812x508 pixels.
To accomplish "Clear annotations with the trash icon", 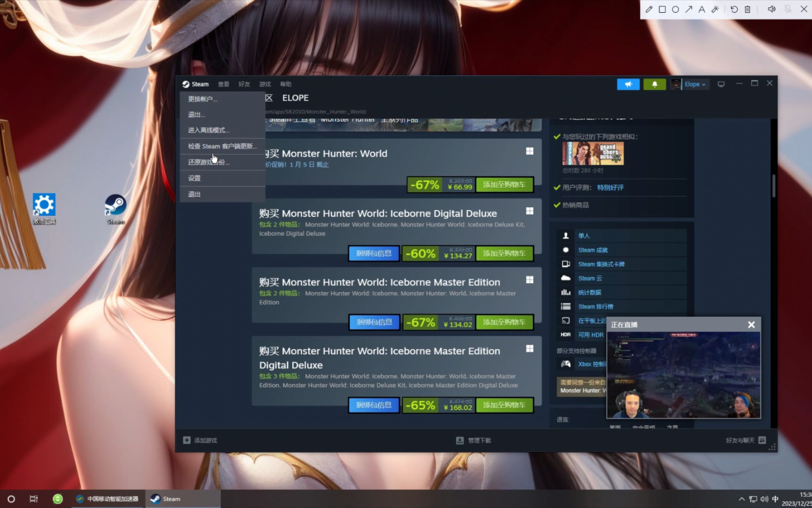I will pos(747,9).
